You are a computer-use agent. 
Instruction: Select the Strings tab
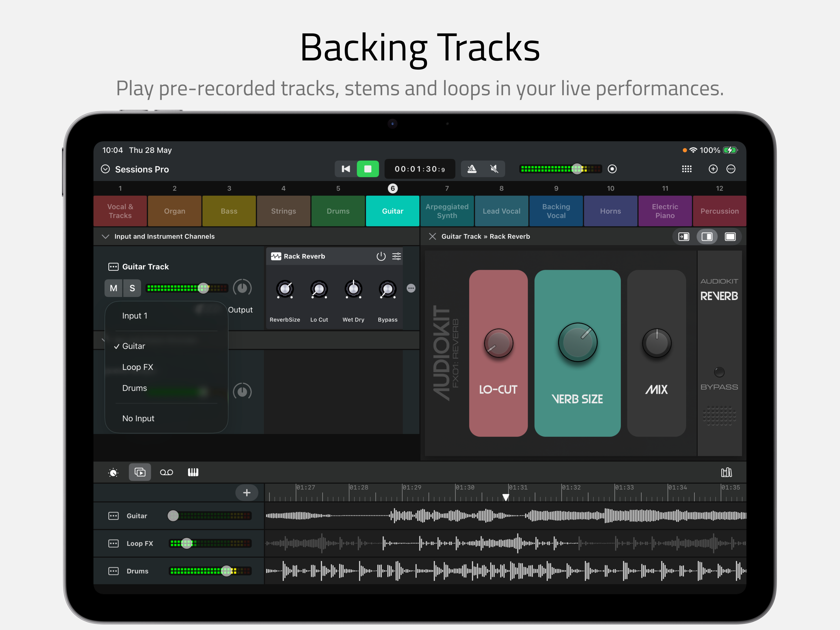click(283, 211)
